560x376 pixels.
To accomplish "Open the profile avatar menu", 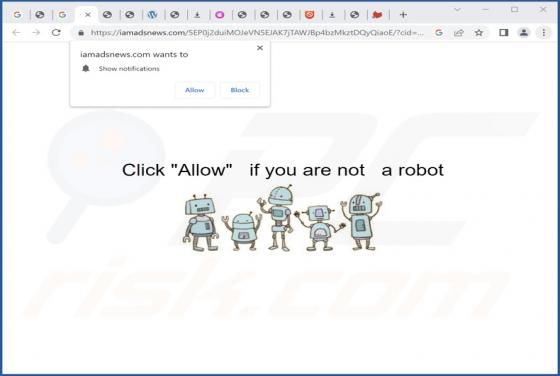I will [x=524, y=33].
